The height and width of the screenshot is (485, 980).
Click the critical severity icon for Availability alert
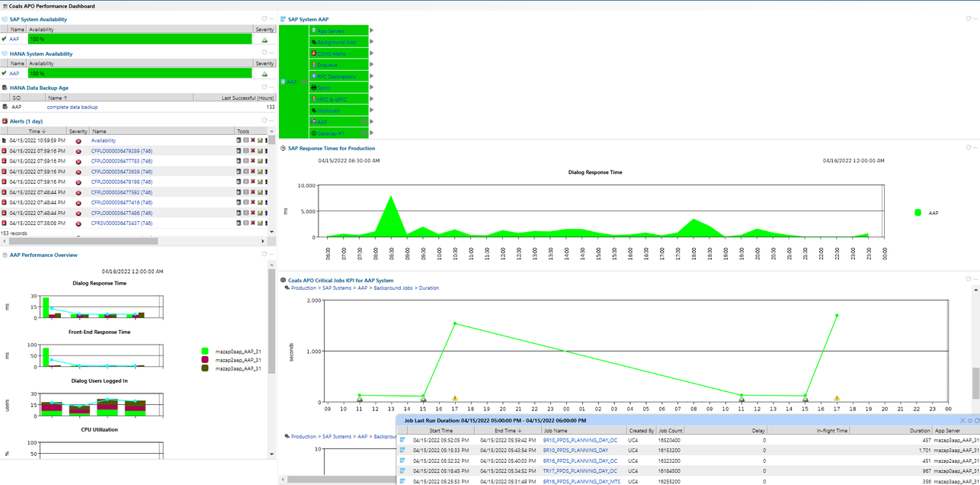78,141
